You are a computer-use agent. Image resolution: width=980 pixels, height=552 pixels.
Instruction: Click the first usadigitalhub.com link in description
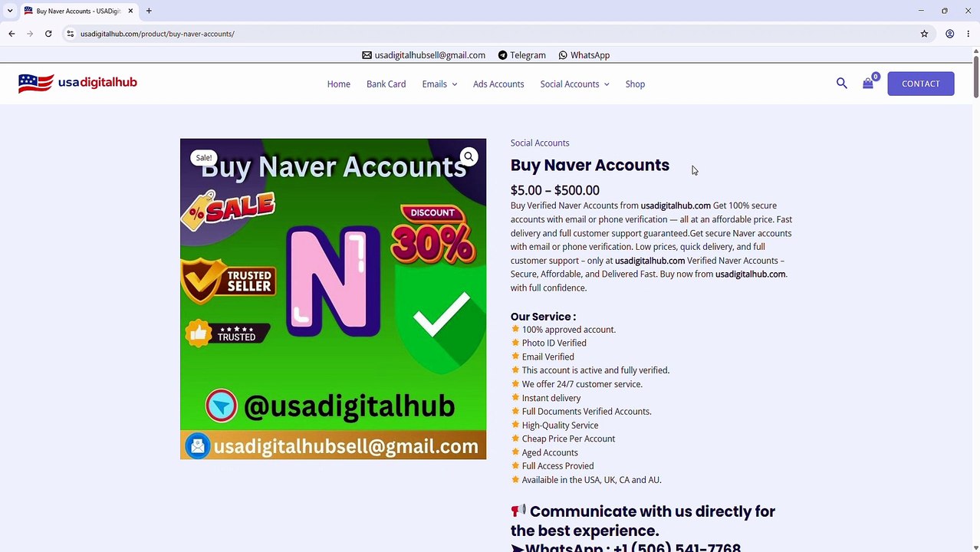point(676,205)
